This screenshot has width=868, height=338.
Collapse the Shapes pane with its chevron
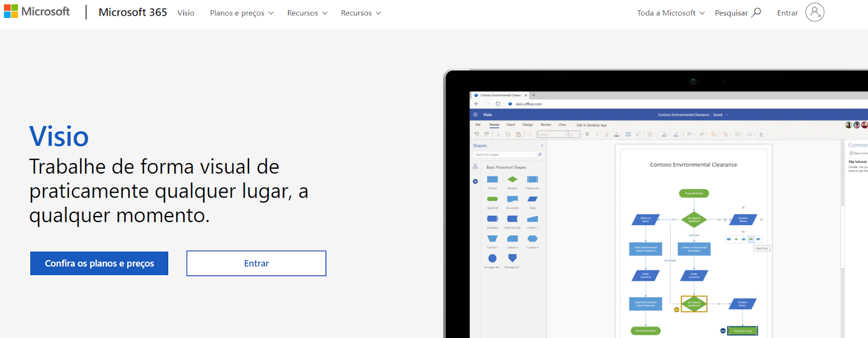tap(542, 145)
